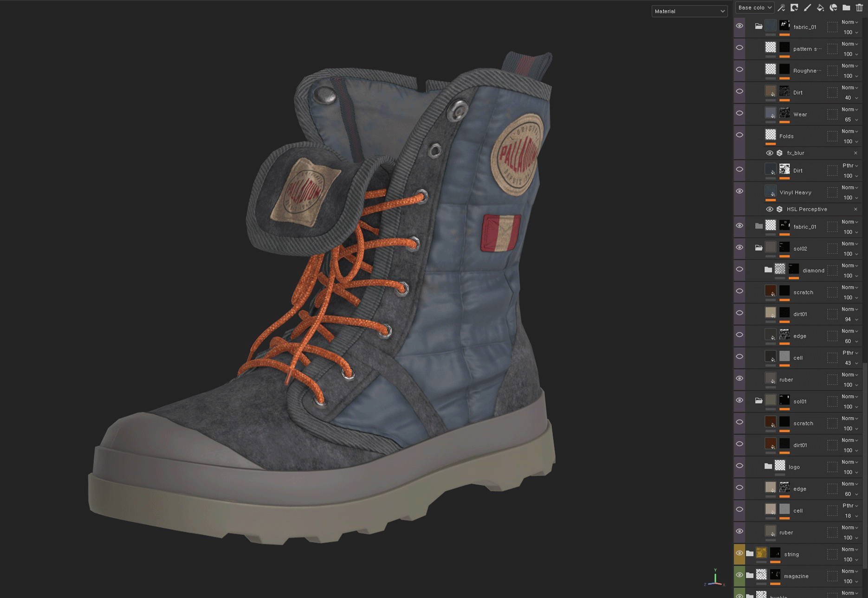
Task: Click the paint bucket fill icon
Action: [x=821, y=7]
